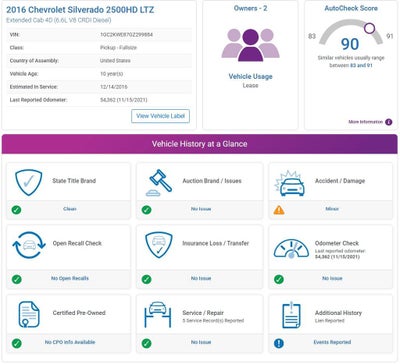Click the View Vehicle Label button

point(160,116)
